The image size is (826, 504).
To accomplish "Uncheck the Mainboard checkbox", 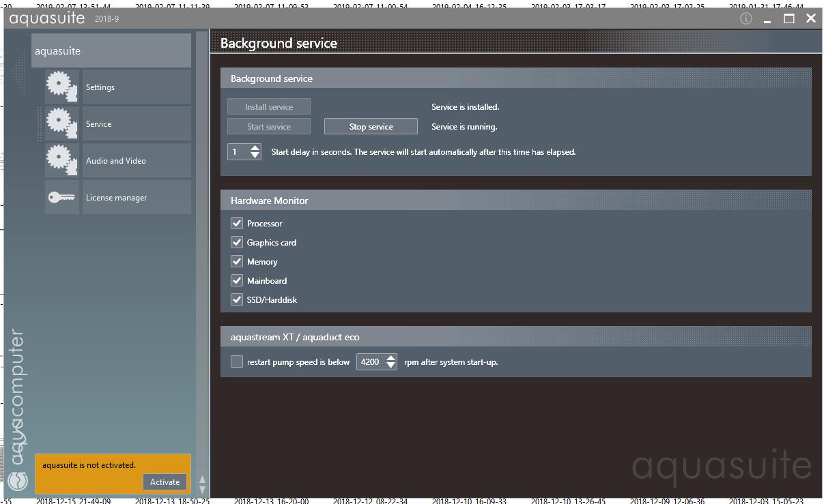I will (237, 280).
